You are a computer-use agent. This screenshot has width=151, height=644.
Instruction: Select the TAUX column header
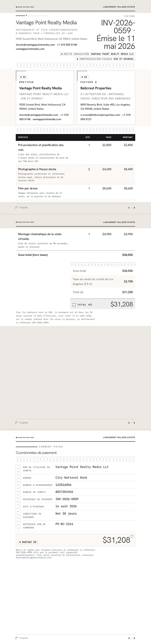pyautogui.click(x=108, y=137)
